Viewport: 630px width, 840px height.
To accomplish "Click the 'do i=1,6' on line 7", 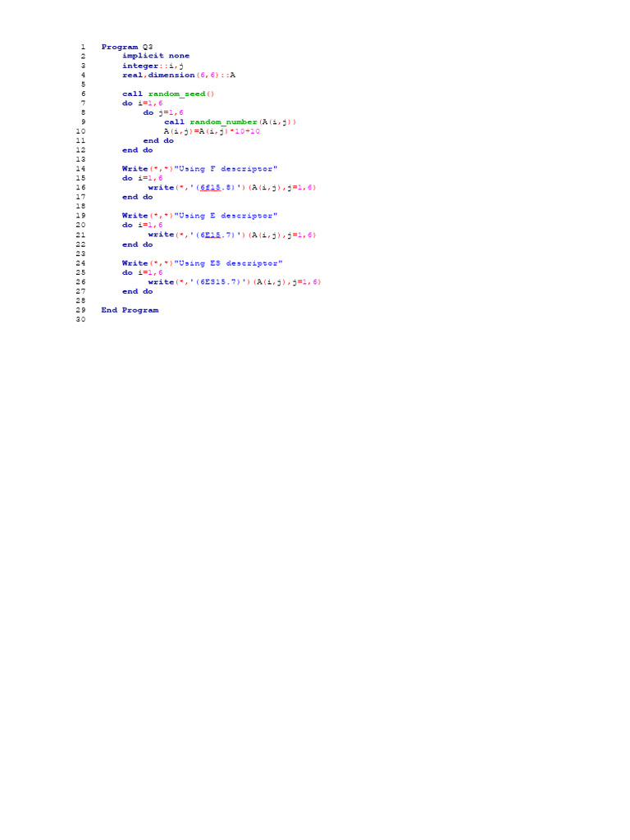I will 143,103.
